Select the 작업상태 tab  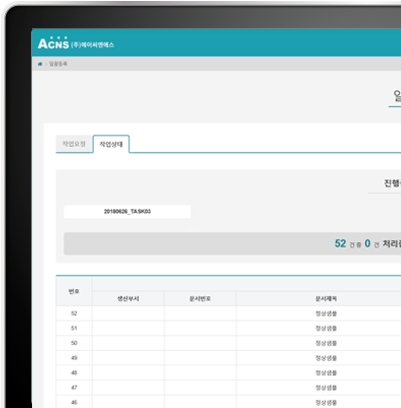(111, 144)
